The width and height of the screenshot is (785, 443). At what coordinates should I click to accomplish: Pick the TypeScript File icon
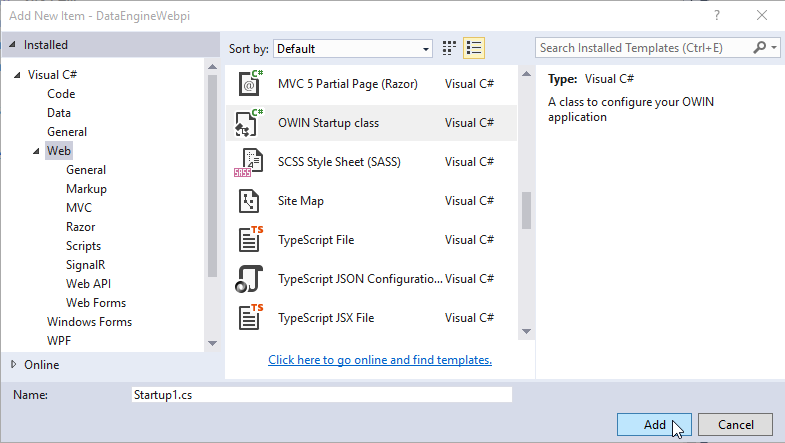pos(249,240)
